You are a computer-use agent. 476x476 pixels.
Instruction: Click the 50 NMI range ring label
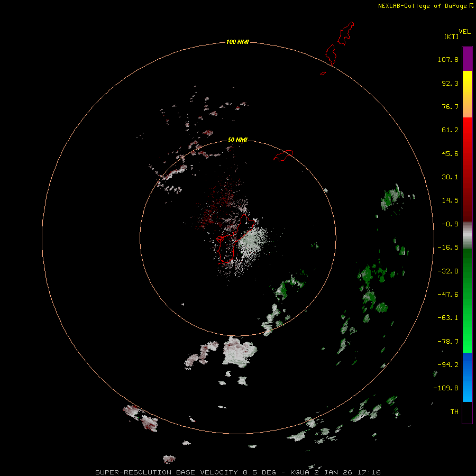click(237, 140)
